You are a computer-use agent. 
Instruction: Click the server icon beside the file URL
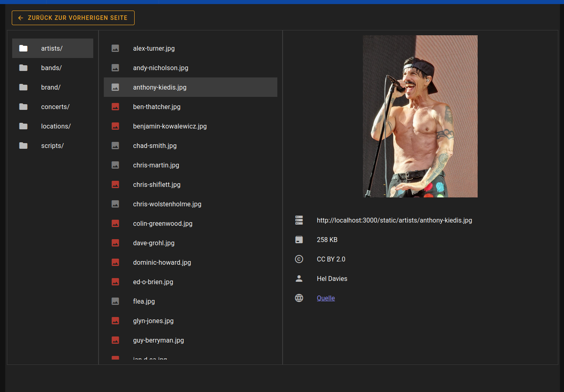(299, 220)
